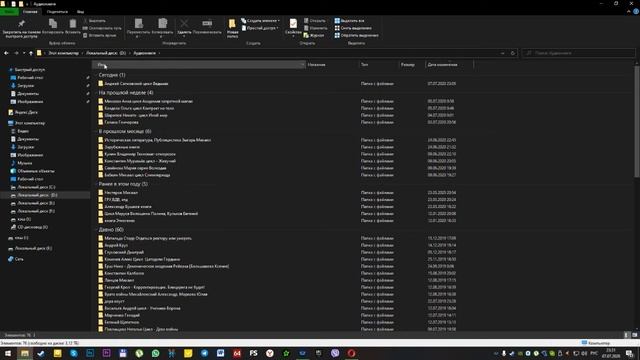Click the folder search input field

point(578,53)
